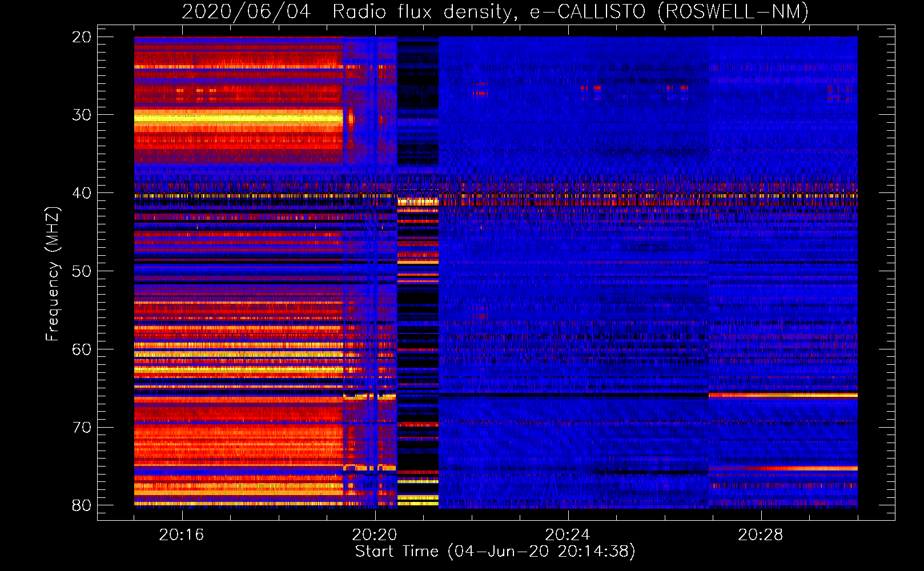Click the 50 MHz frequency tick label
Image resolution: width=924 pixels, height=571 pixels.
click(x=82, y=271)
